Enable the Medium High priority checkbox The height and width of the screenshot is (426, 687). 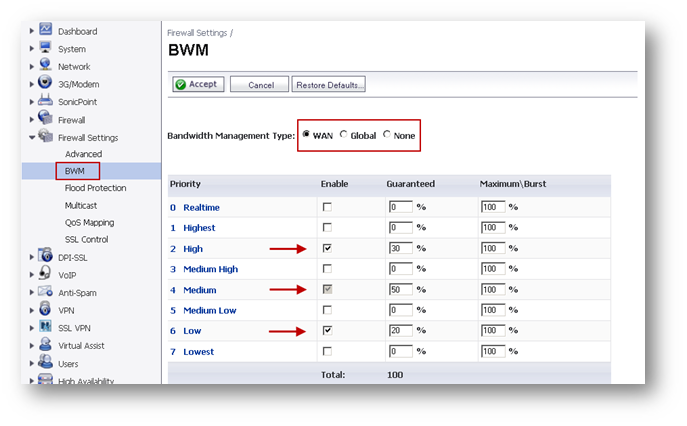pos(327,269)
